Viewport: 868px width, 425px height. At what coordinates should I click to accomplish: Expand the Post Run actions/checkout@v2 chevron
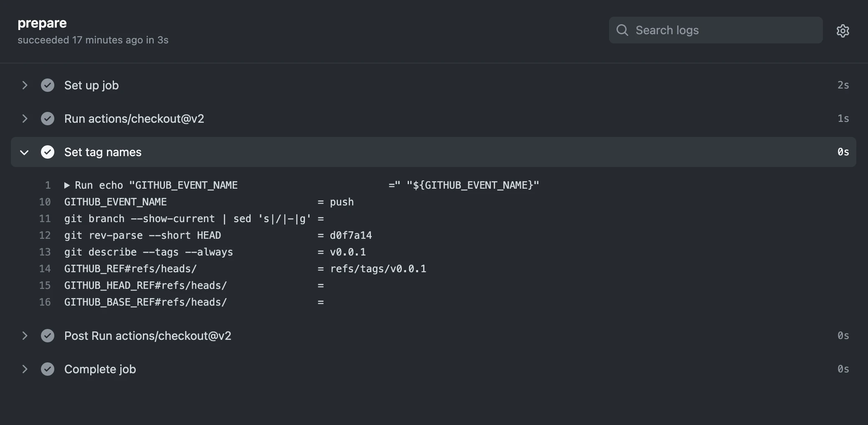pyautogui.click(x=25, y=336)
